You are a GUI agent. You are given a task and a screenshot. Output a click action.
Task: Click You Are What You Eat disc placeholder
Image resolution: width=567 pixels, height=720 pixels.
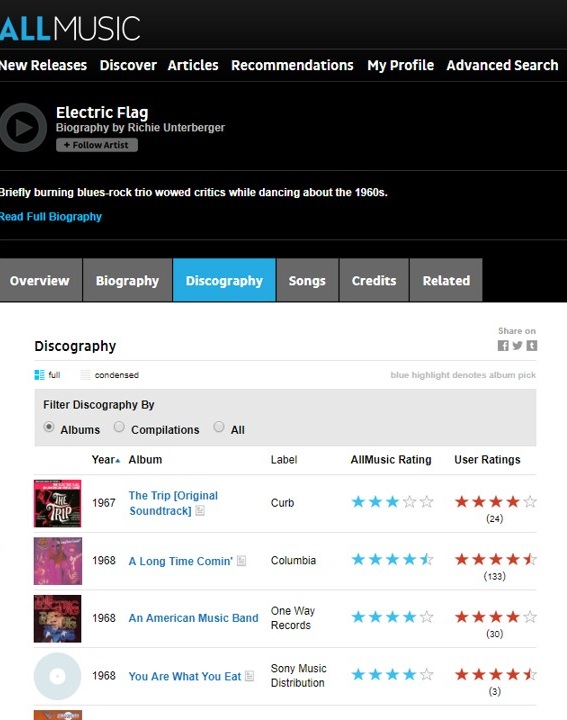click(x=57, y=676)
